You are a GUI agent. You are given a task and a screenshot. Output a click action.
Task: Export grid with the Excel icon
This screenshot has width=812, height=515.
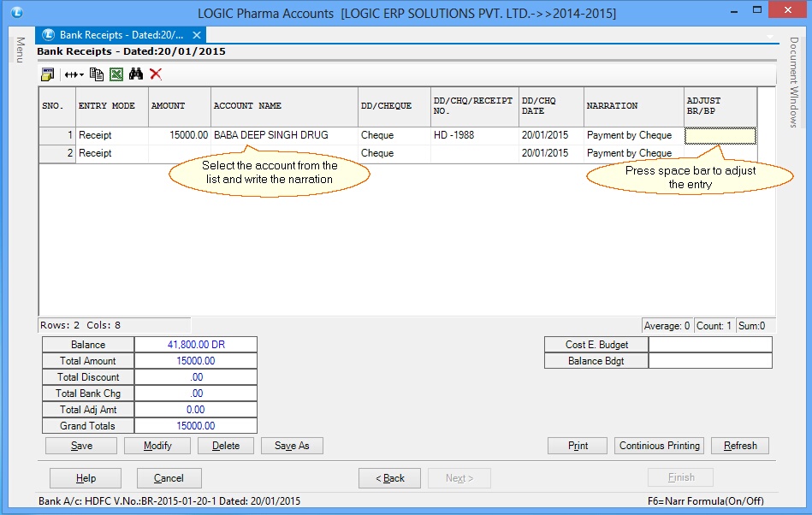pyautogui.click(x=116, y=74)
